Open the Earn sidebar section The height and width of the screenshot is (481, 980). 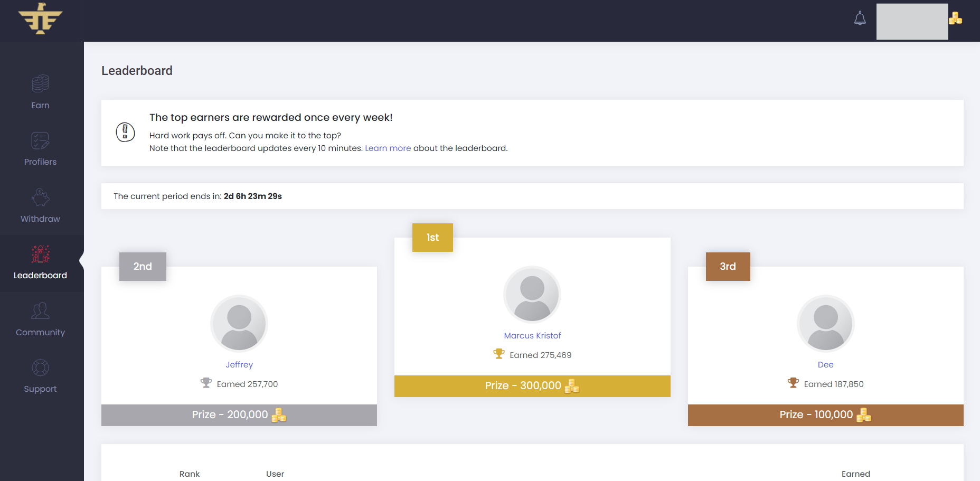click(x=40, y=105)
